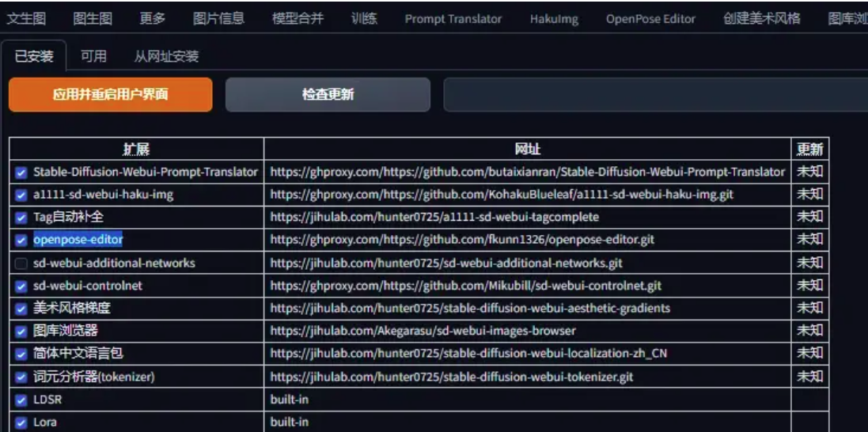
Task: Uncheck the 美术风格梯度 extension checkbox
Action: (x=21, y=309)
